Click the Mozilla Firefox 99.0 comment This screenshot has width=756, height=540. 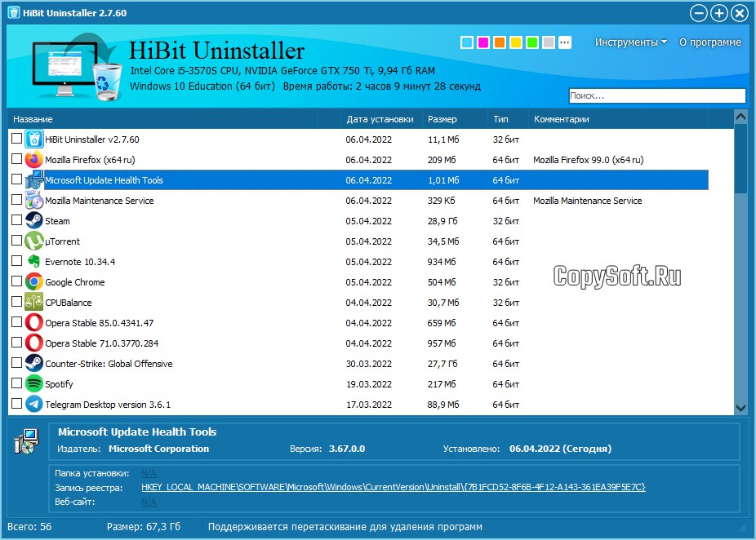pyautogui.click(x=588, y=160)
